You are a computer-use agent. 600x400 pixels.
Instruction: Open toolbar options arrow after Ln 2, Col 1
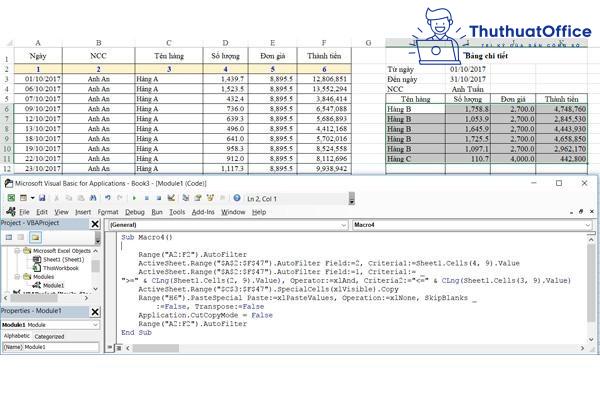tap(351, 199)
